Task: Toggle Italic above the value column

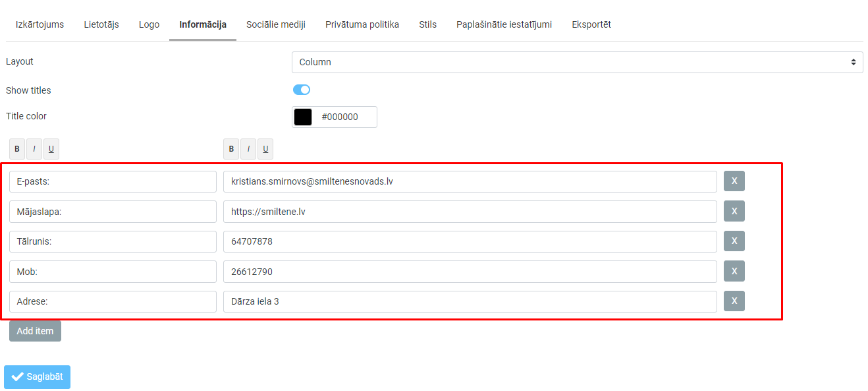Action: tap(248, 149)
